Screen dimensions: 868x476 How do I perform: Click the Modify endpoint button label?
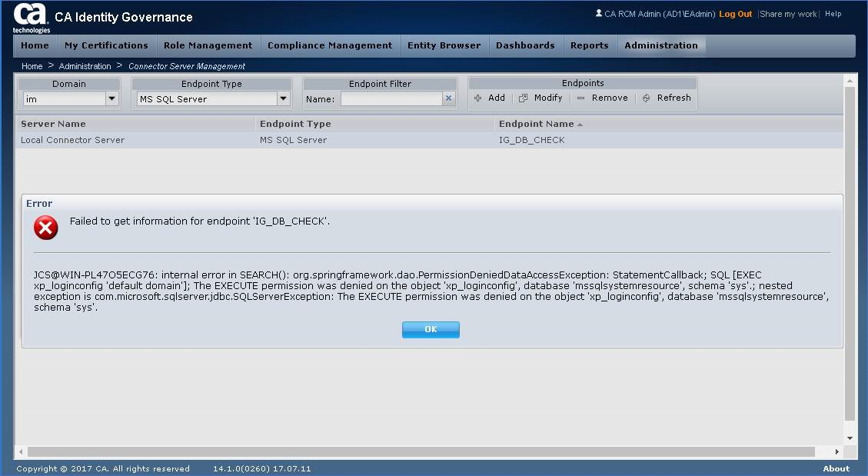(x=548, y=98)
